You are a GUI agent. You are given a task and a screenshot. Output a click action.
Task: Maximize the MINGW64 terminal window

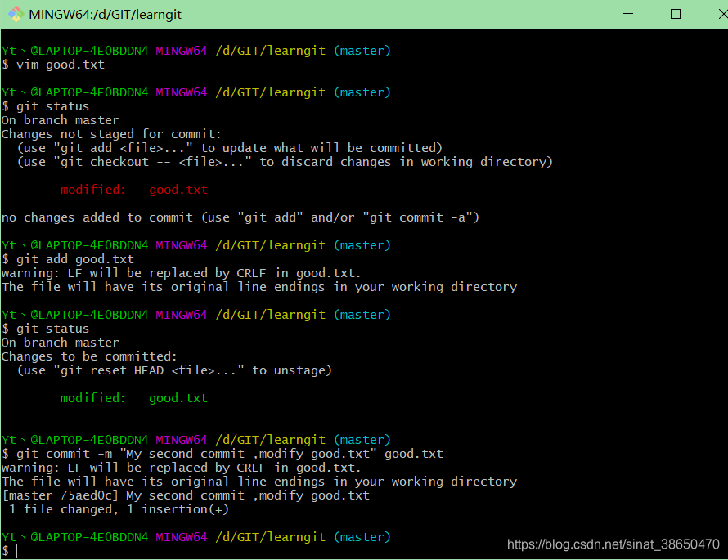pyautogui.click(x=676, y=14)
